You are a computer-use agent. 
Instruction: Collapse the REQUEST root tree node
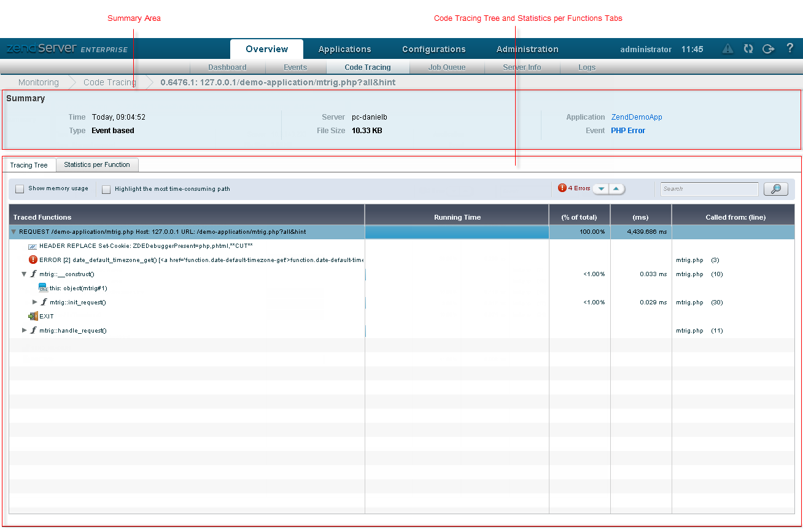[14, 232]
